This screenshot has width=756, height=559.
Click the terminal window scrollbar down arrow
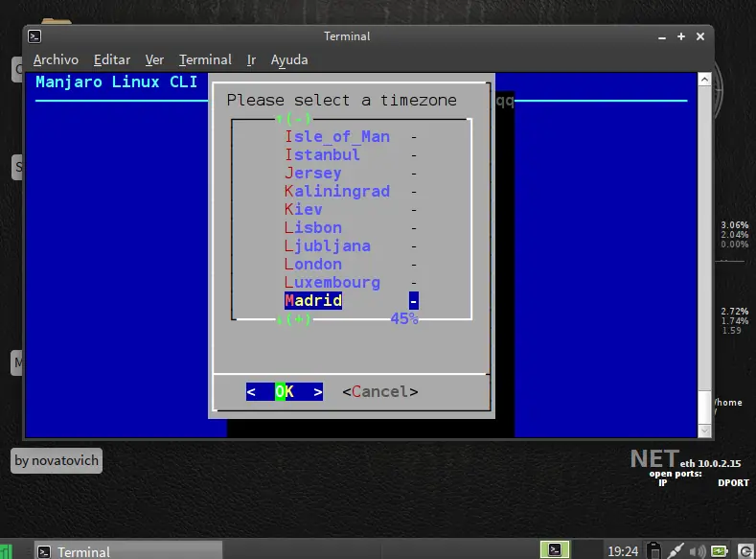pos(704,431)
